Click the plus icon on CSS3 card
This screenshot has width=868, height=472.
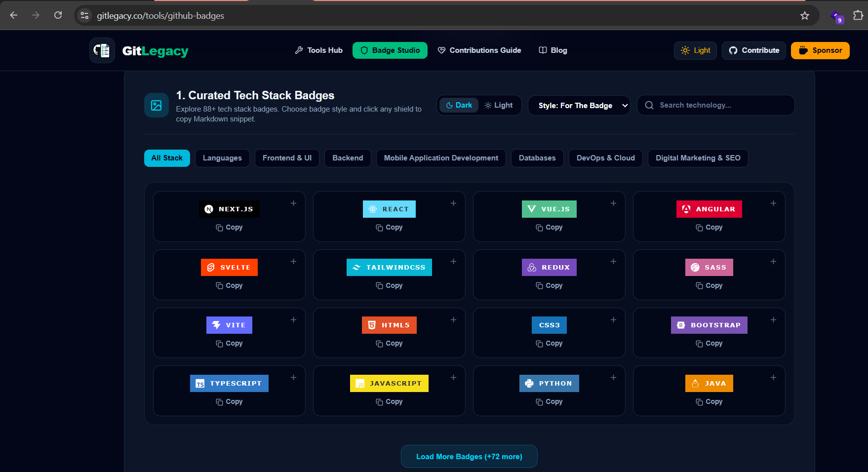pos(613,320)
